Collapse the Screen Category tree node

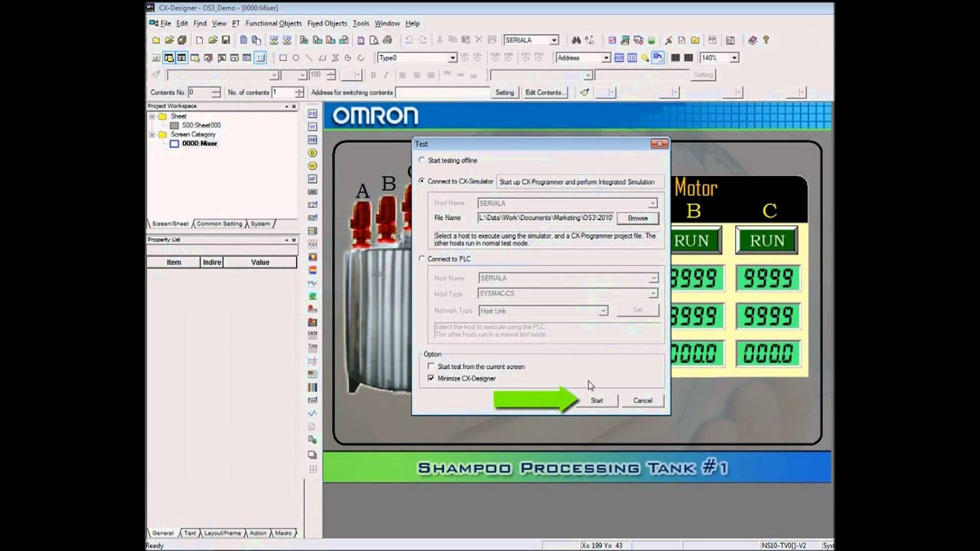pyautogui.click(x=152, y=135)
